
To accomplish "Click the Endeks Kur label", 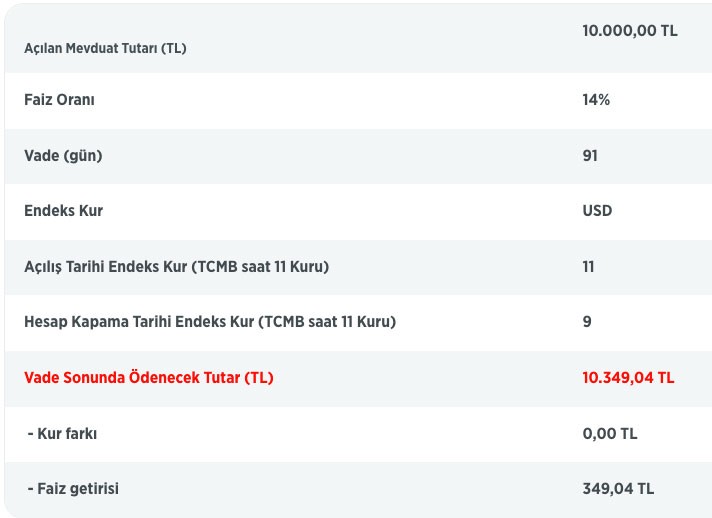I will coord(63,211).
